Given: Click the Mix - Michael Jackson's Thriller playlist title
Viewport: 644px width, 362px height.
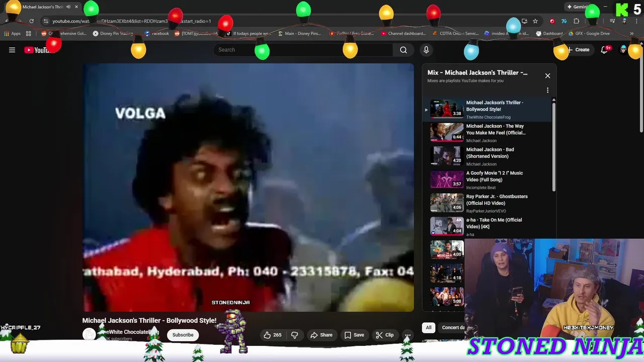Looking at the screenshot, I should pos(477,73).
